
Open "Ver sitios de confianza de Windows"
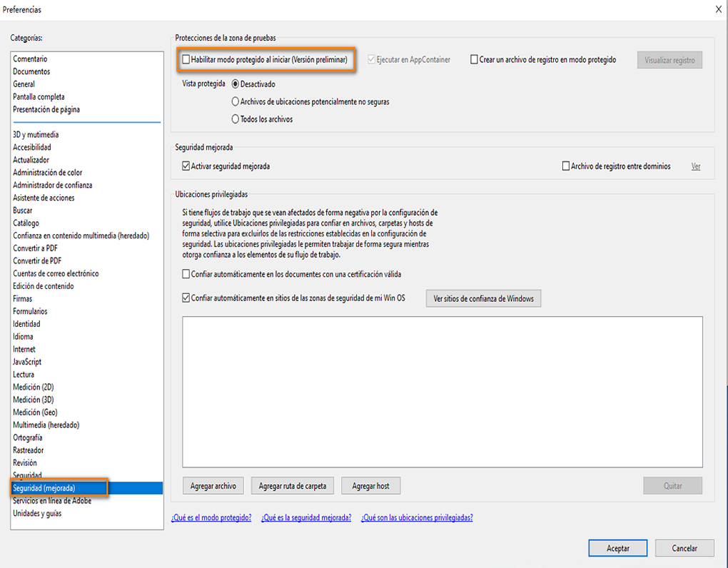coord(483,298)
